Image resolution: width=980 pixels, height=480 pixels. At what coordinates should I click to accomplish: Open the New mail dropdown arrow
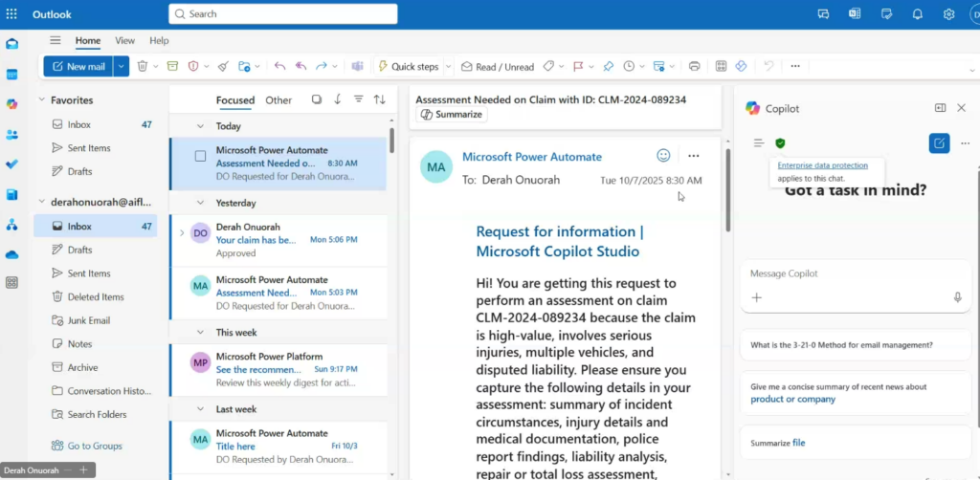[121, 66]
